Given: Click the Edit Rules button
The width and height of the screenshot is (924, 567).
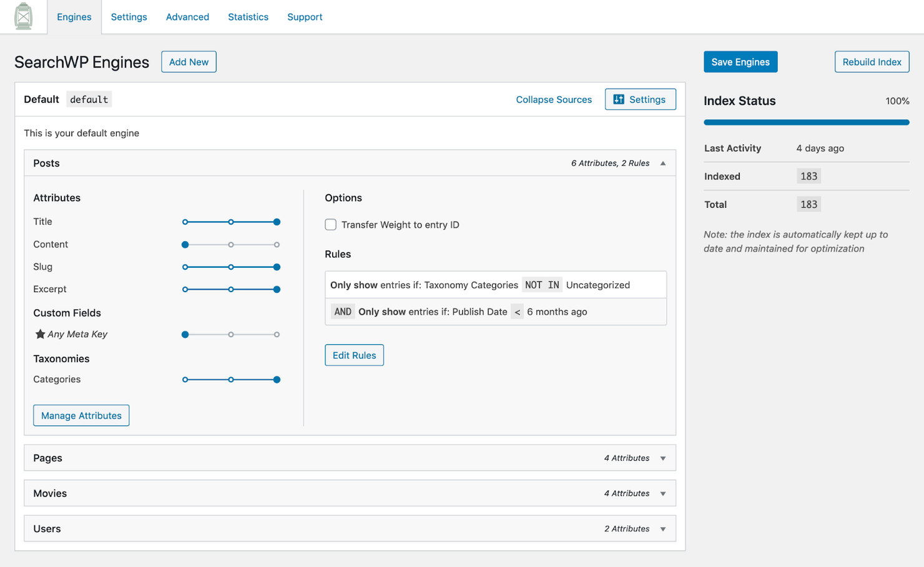Looking at the screenshot, I should coord(354,355).
